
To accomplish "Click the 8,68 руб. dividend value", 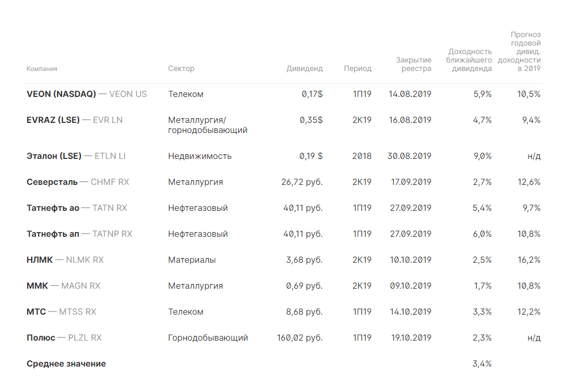I will [x=304, y=311].
